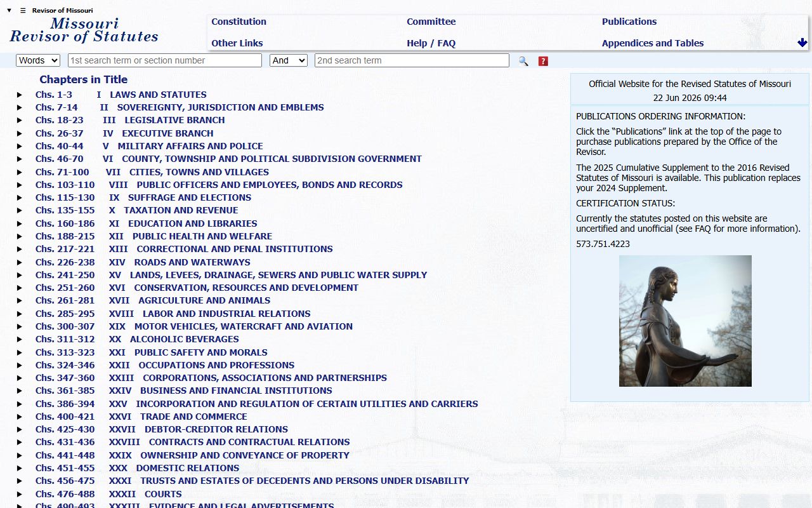Expand Title XXXII Courts arrow
This screenshot has height=508, width=812.
pyautogui.click(x=20, y=494)
